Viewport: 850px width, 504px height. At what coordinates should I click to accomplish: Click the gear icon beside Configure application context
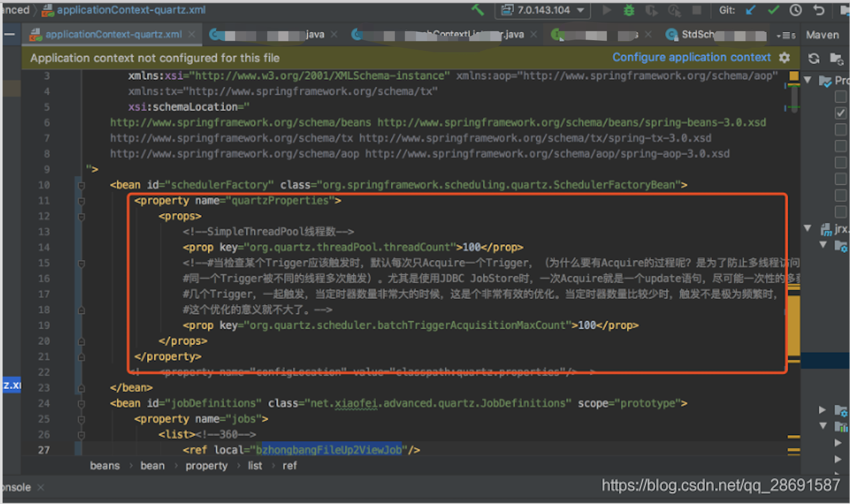coord(784,58)
